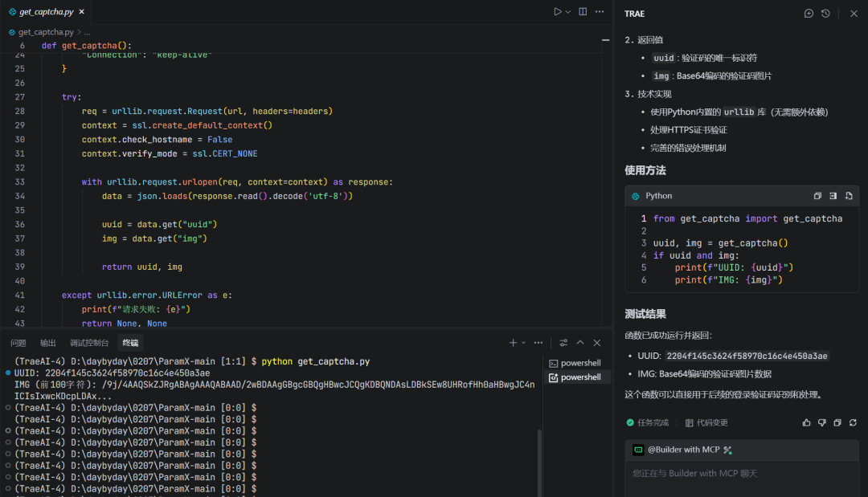Switch to the 调试控制台 tab
Screen dimensions: 868x497
pos(89,343)
